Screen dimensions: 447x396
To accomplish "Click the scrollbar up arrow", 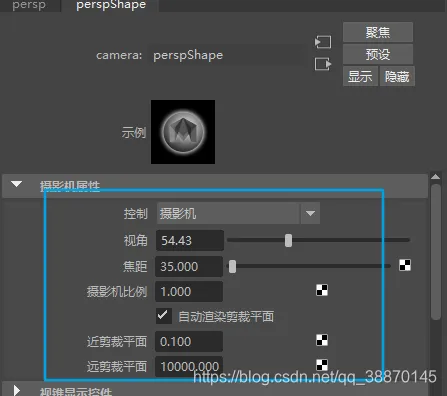I will click(435, 177).
